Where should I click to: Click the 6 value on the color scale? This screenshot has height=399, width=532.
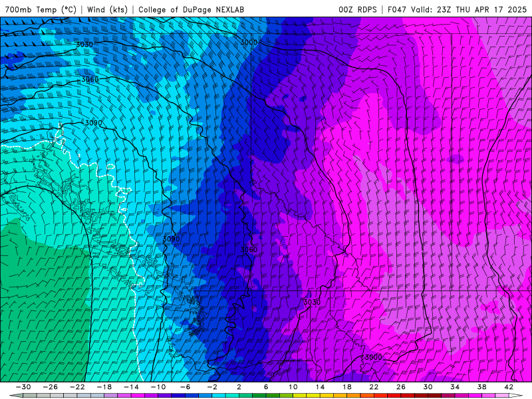(x=266, y=387)
